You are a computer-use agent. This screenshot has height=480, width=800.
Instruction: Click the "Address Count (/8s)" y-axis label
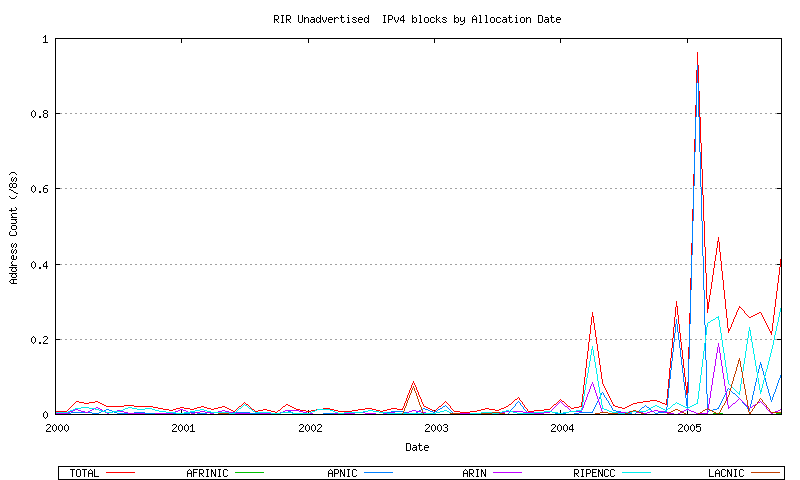pyautogui.click(x=14, y=227)
